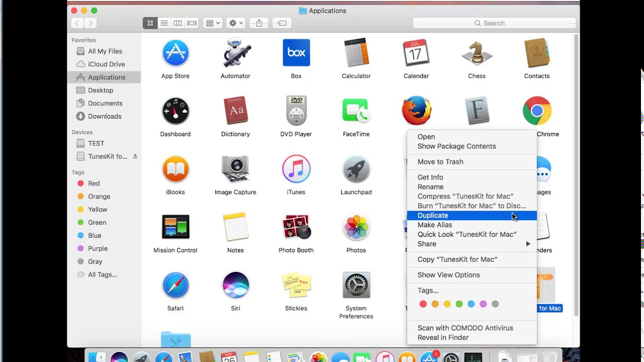Open the App Store application icon
The width and height of the screenshot is (644, 362).
175,53
